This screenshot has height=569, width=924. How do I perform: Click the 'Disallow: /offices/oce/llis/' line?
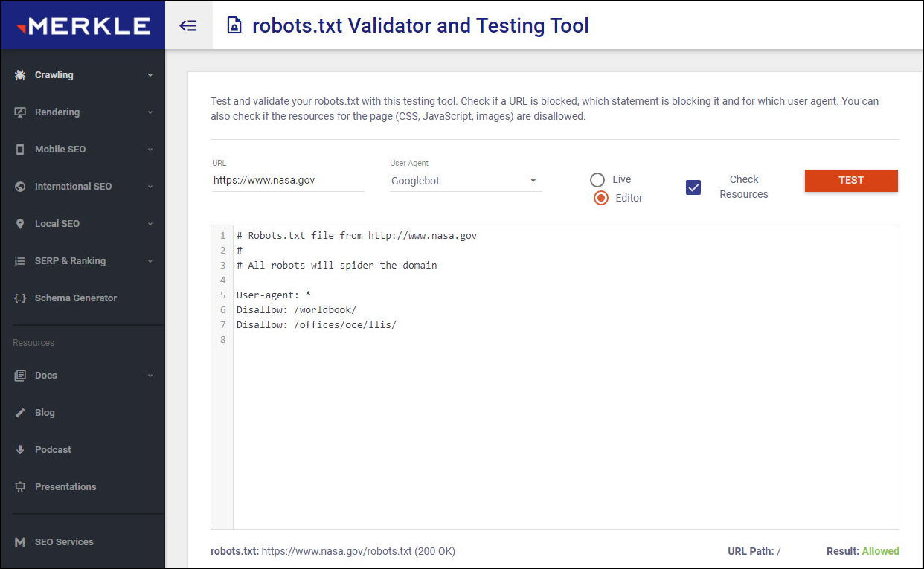[x=316, y=325]
